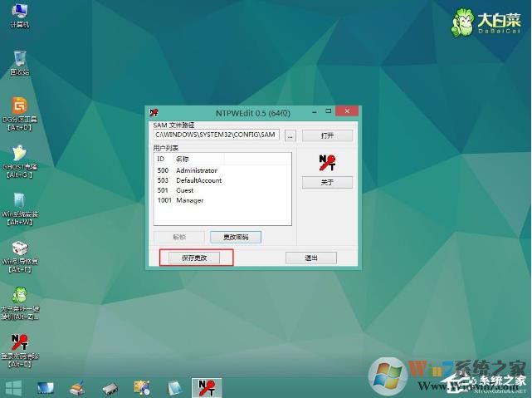
Task: Minimize the NTPWEdit window
Action: click(315, 111)
